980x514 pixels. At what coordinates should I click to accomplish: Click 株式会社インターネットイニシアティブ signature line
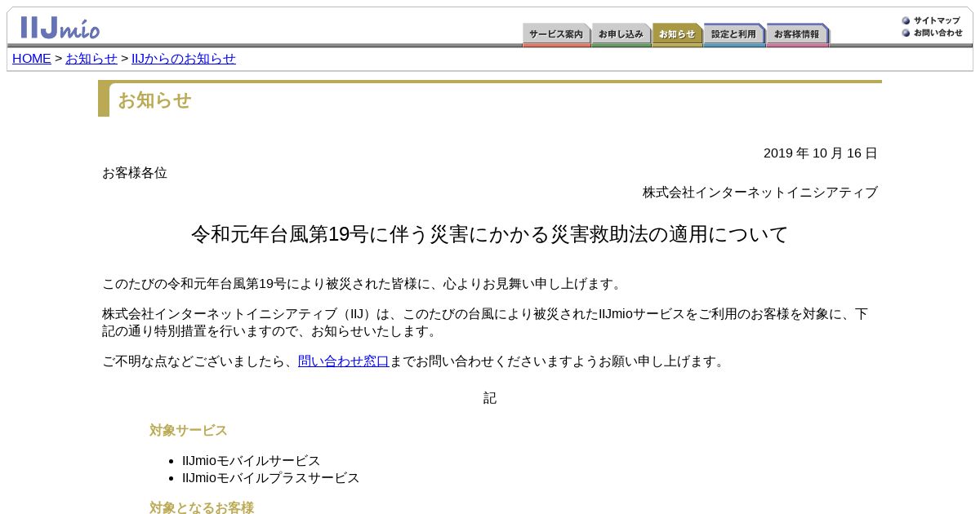coord(760,193)
